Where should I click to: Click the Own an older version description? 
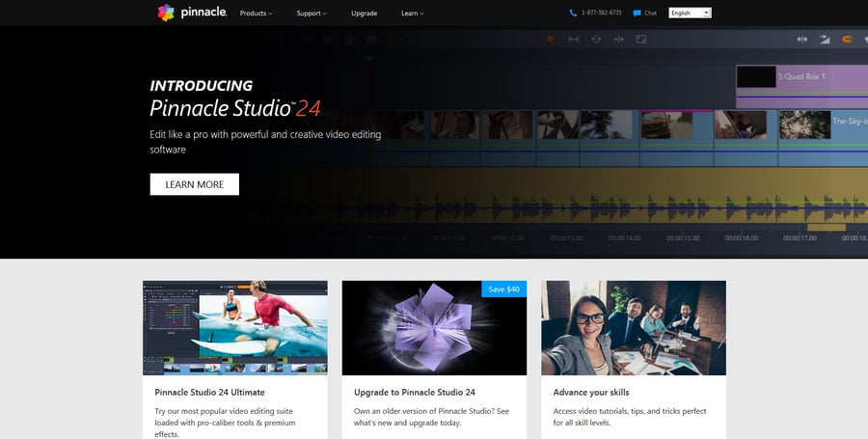[x=431, y=417]
